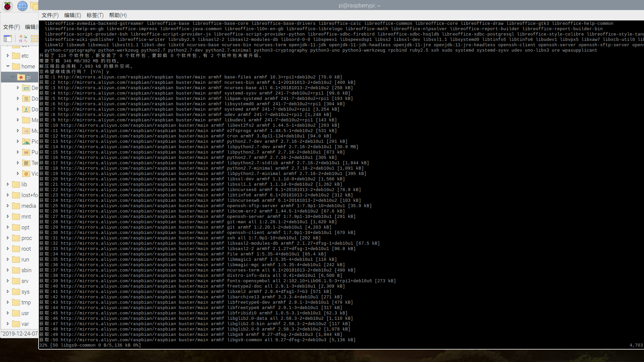Image resolution: width=644 pixels, height=362 pixels.
Task: Click the Desktop folder icon
Action: tap(26, 88)
